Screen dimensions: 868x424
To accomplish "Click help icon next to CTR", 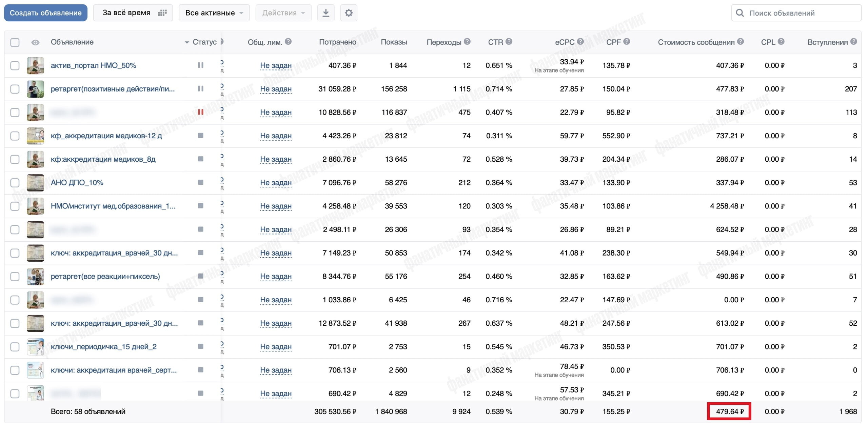I will tap(509, 41).
